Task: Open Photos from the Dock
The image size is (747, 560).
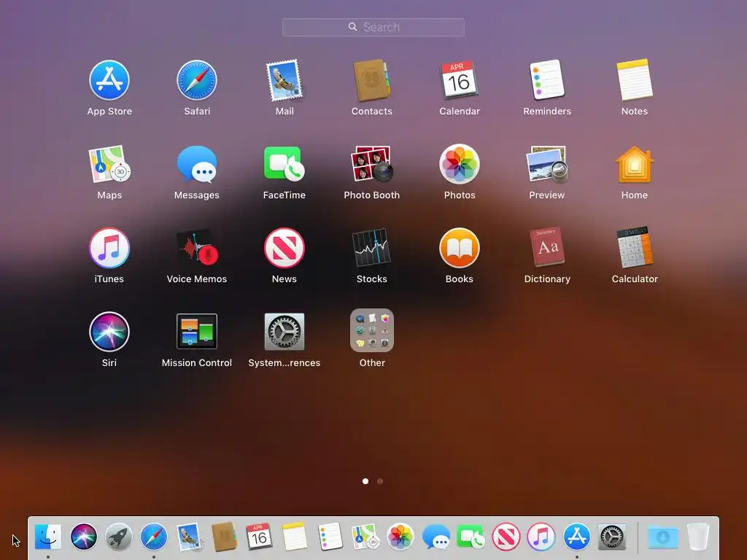Action: pyautogui.click(x=400, y=537)
